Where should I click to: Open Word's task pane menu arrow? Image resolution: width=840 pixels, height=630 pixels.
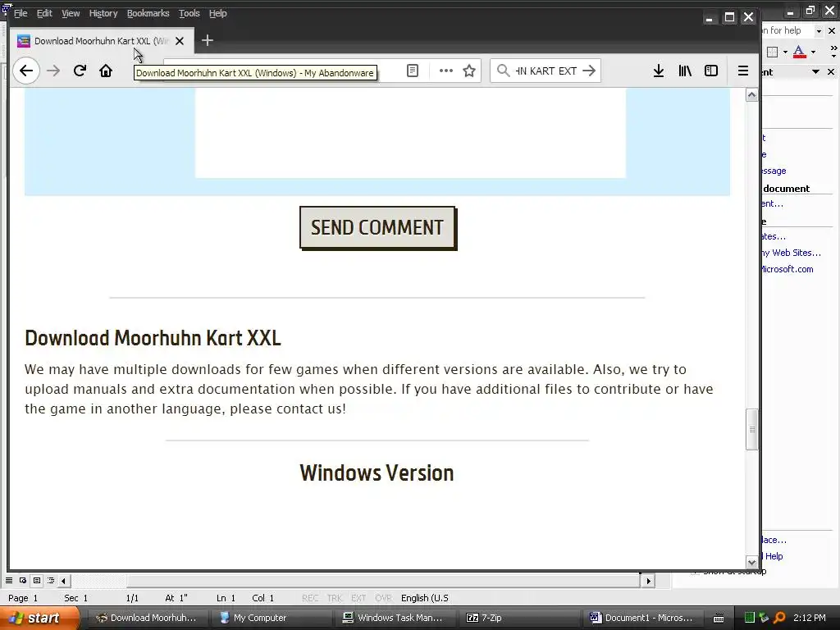click(x=815, y=72)
